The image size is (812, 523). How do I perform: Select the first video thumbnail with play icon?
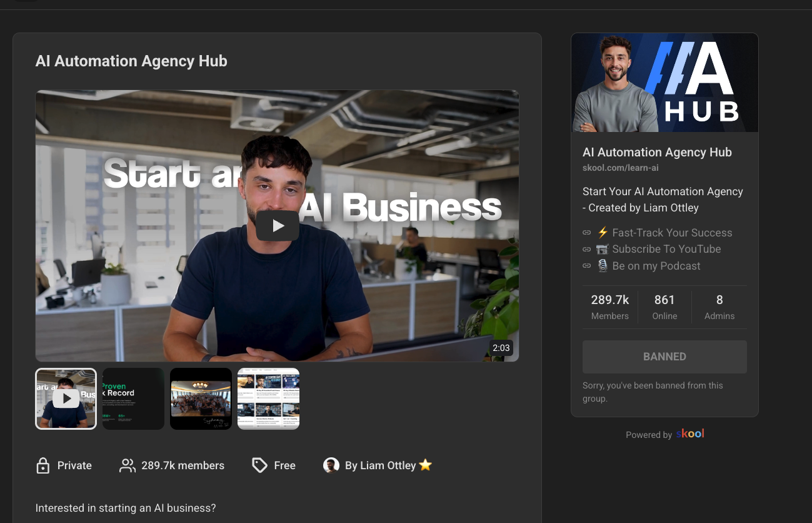tap(66, 399)
